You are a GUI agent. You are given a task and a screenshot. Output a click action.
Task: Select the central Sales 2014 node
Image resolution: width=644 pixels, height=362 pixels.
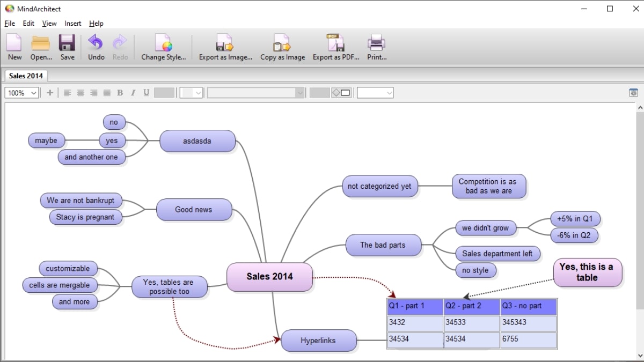tap(269, 277)
